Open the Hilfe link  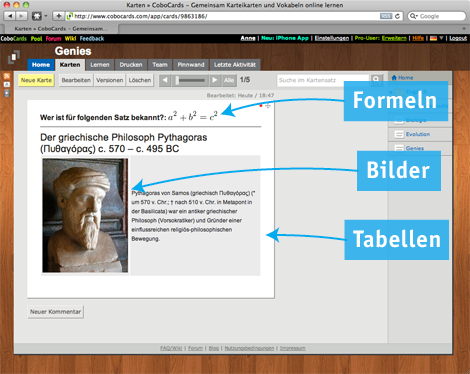pyautogui.click(x=418, y=38)
